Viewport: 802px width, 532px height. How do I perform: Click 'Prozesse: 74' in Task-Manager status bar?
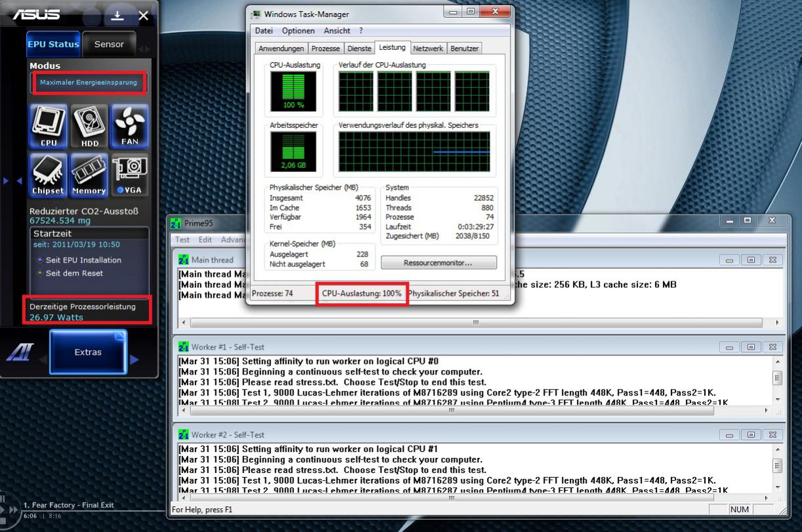click(x=272, y=293)
